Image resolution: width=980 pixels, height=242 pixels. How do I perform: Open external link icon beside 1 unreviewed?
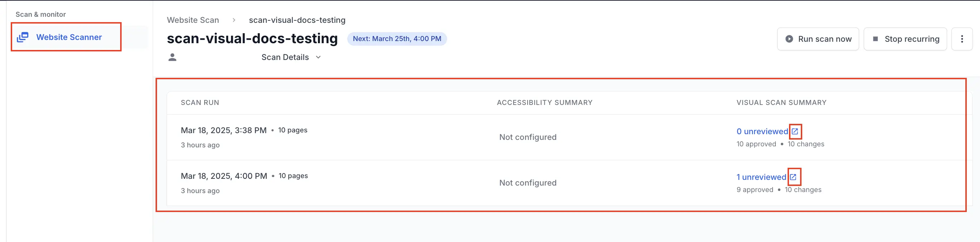[793, 177]
